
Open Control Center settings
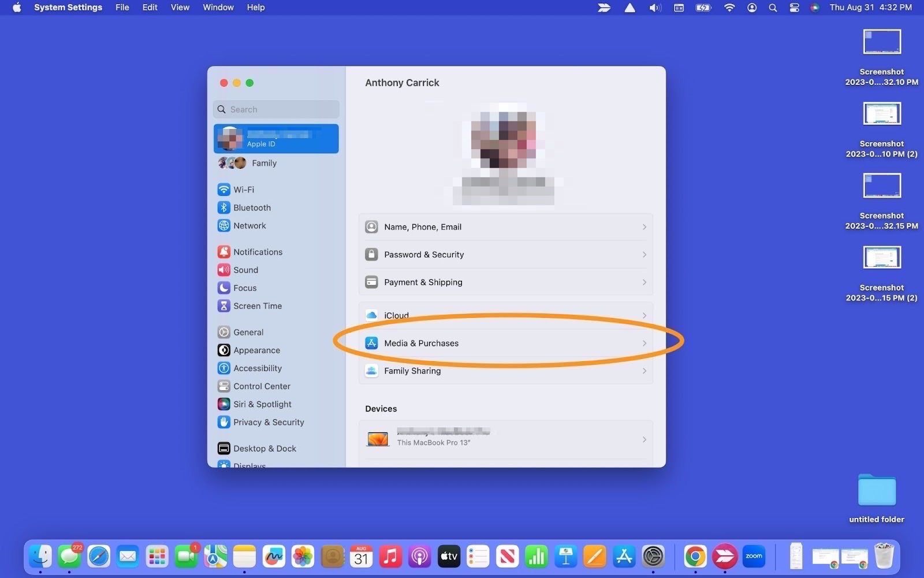[261, 386]
